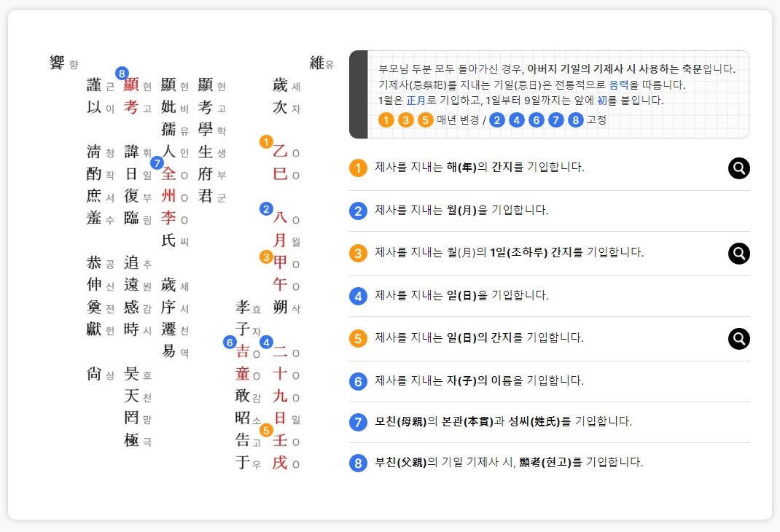Click blue 4 badge before 고정 label
This screenshot has width=780, height=532.
517,120
